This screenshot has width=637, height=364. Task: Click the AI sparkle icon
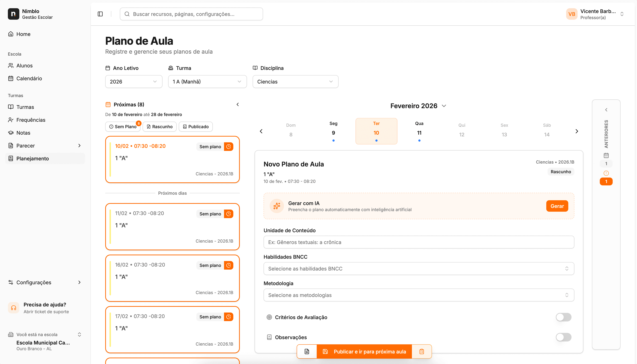click(276, 206)
